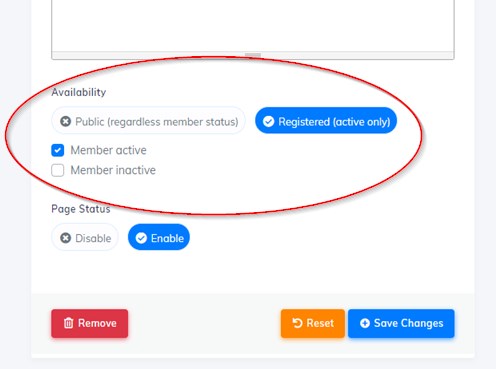Click the checkmark icon in Registered option
The height and width of the screenshot is (369, 496).
tap(268, 122)
